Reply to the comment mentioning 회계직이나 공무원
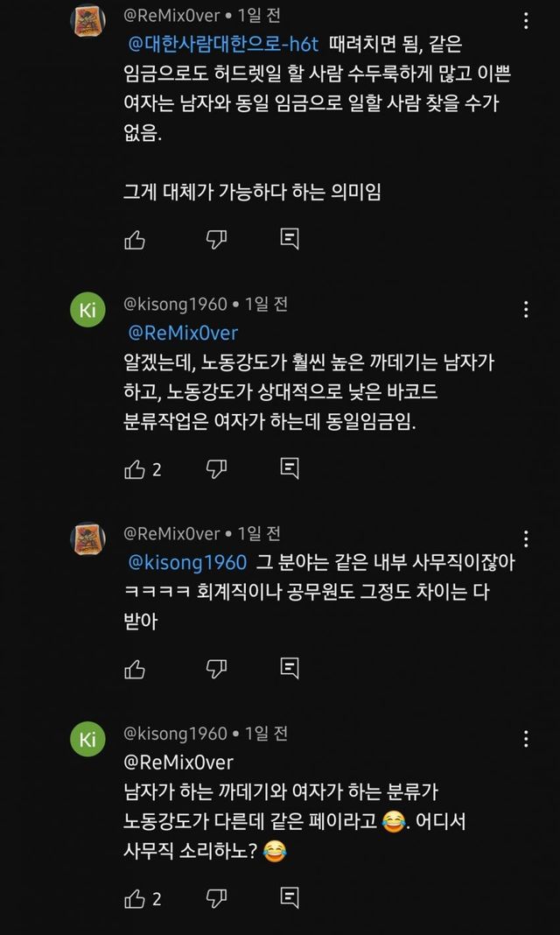The image size is (560, 935). tap(290, 670)
